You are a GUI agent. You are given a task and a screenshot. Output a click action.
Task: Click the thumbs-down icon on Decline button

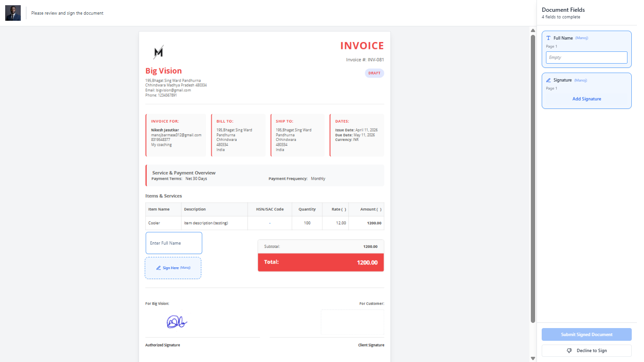click(569, 351)
